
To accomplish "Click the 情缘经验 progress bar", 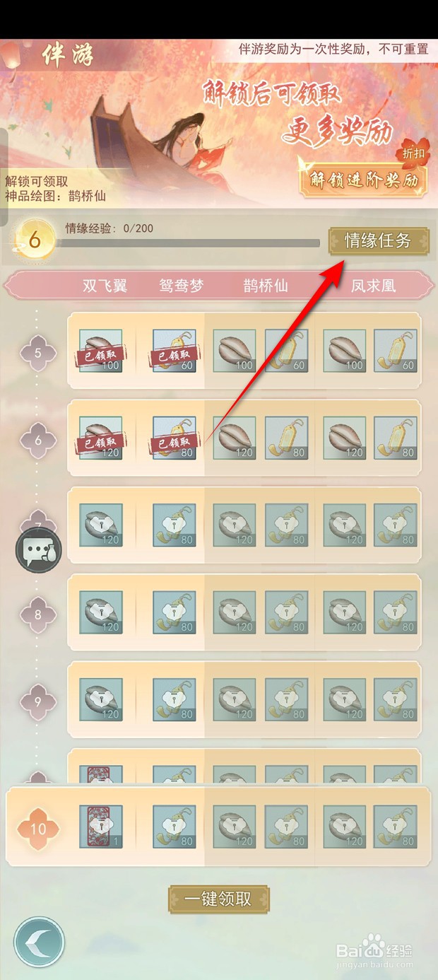I will [188, 243].
